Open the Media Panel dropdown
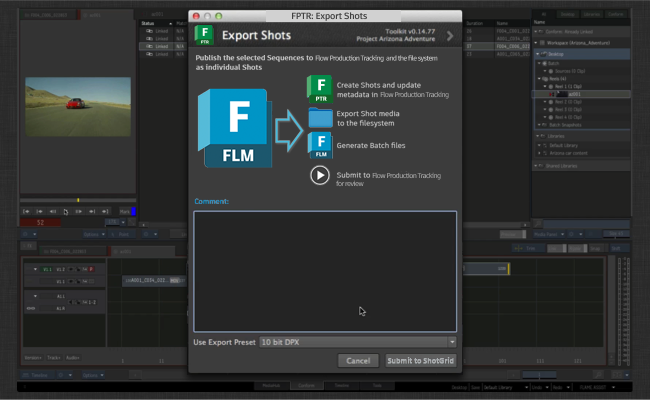The height and width of the screenshot is (400, 650). [x=549, y=234]
